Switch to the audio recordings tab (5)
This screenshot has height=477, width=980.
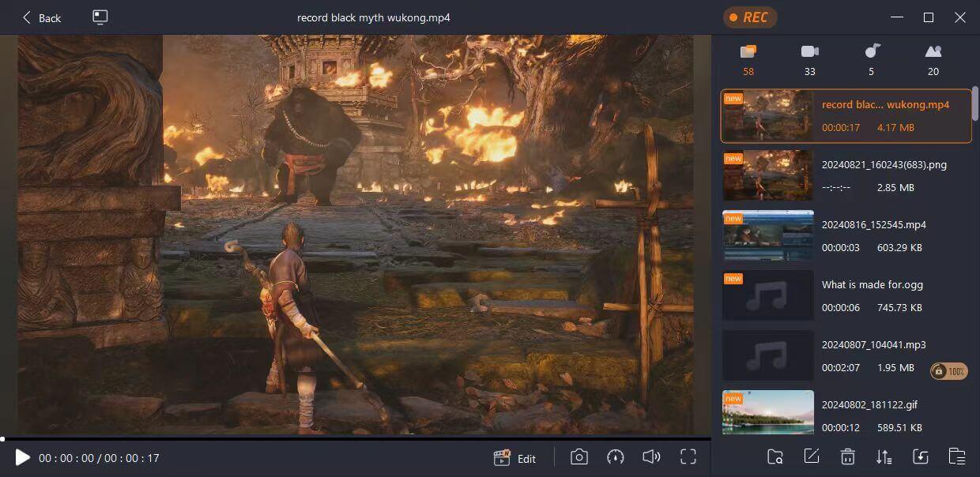point(872,60)
